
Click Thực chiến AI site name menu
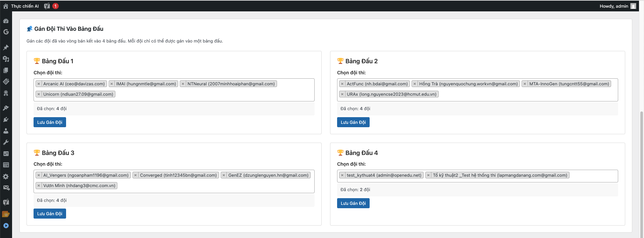point(24,6)
